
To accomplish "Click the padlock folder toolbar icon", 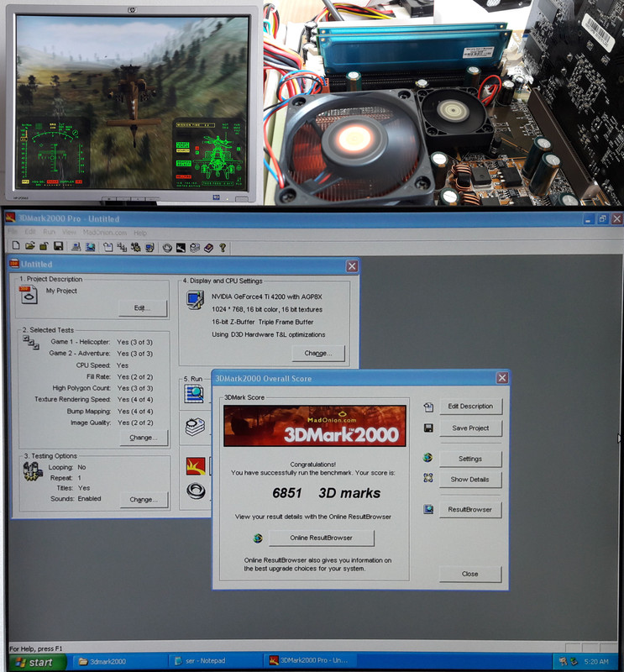I will [x=44, y=246].
